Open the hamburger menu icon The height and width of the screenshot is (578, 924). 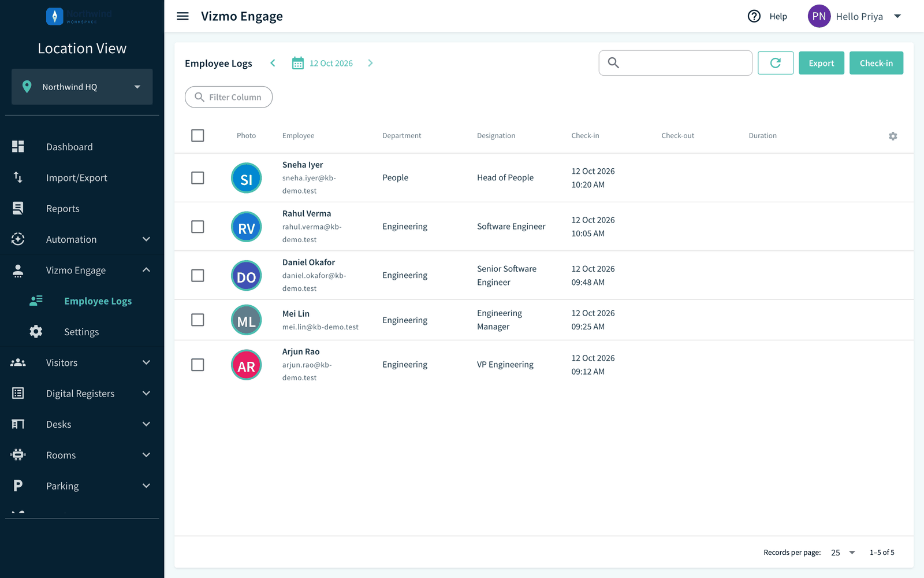click(x=182, y=16)
